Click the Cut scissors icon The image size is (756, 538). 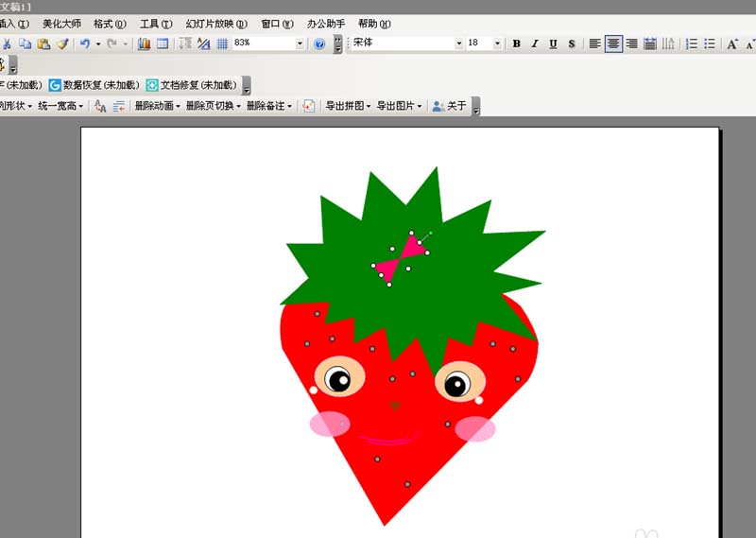click(x=7, y=43)
